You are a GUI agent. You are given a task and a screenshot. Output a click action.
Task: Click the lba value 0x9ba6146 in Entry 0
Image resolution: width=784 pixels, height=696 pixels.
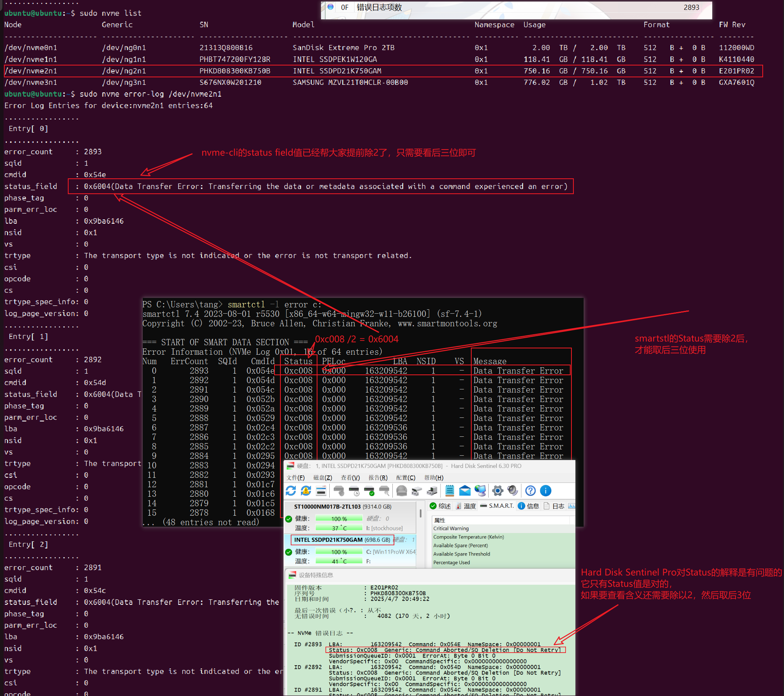coord(104,221)
